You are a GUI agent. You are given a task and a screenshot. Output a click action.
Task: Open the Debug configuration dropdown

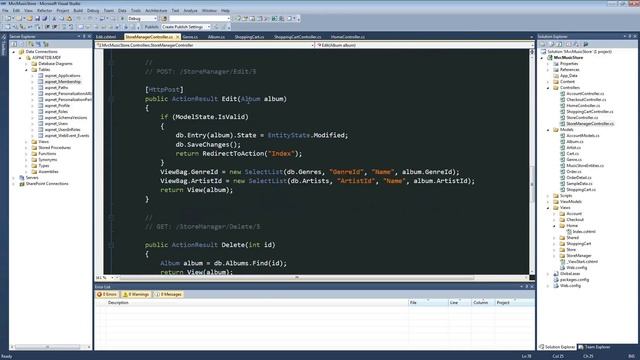[142, 18]
